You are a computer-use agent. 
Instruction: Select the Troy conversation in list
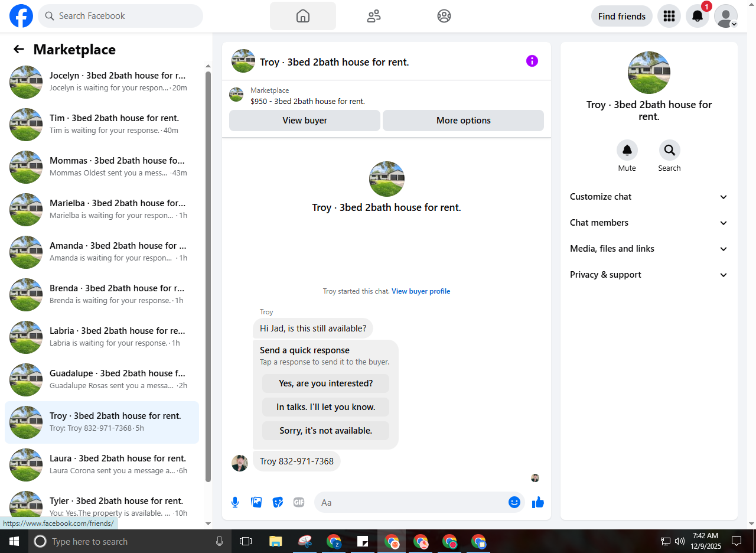[102, 422]
